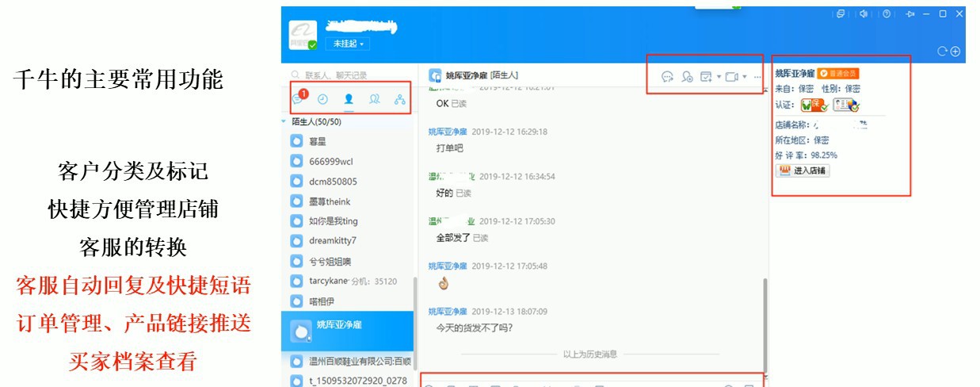
Task: Click the chat history vertical scrollbar
Action: 765,324
